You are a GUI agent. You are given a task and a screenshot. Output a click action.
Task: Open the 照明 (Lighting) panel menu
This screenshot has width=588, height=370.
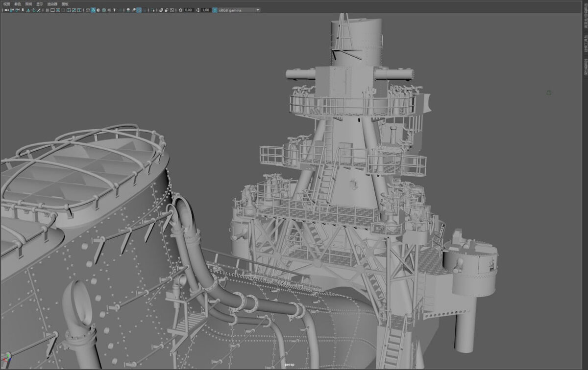[x=28, y=4]
